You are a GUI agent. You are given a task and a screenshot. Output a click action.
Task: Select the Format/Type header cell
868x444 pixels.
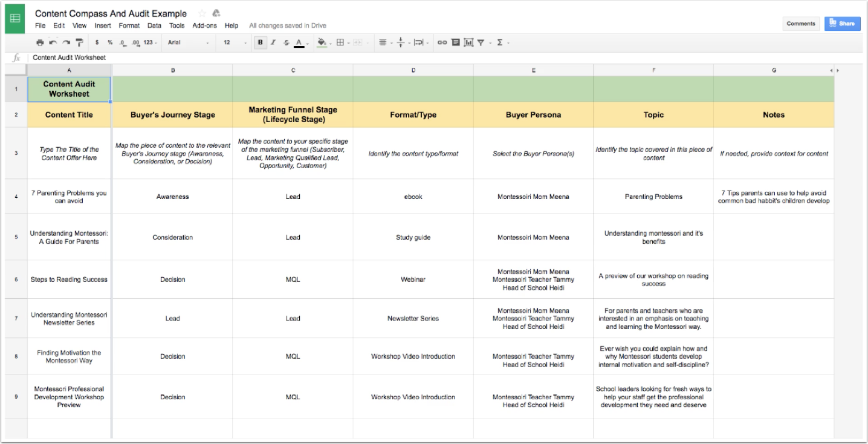[x=413, y=114]
